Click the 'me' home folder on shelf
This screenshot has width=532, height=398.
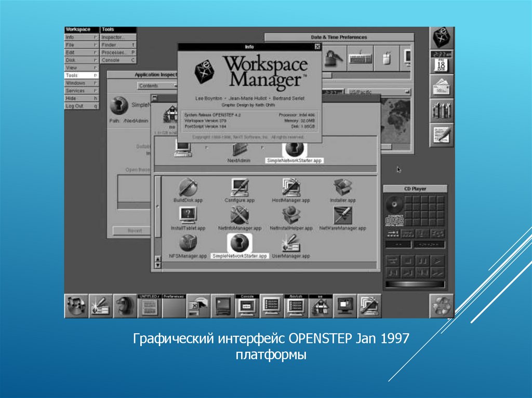tap(170, 115)
